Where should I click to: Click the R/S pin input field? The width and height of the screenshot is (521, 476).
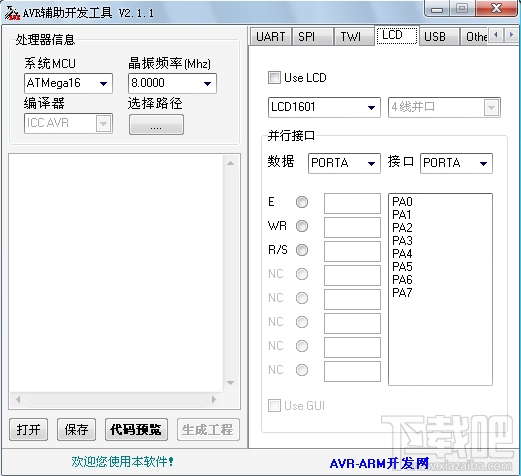pos(352,251)
